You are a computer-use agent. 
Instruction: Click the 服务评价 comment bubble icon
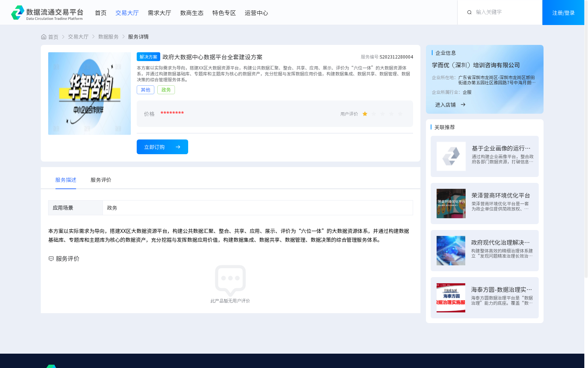51,259
